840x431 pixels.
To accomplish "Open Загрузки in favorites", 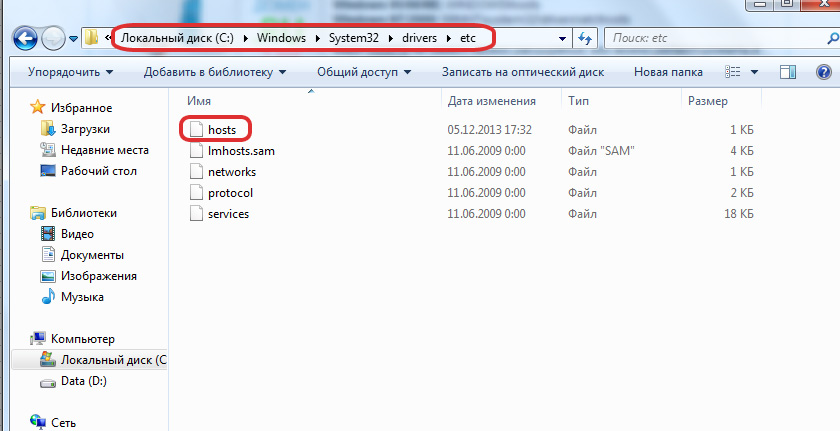I will point(85,129).
